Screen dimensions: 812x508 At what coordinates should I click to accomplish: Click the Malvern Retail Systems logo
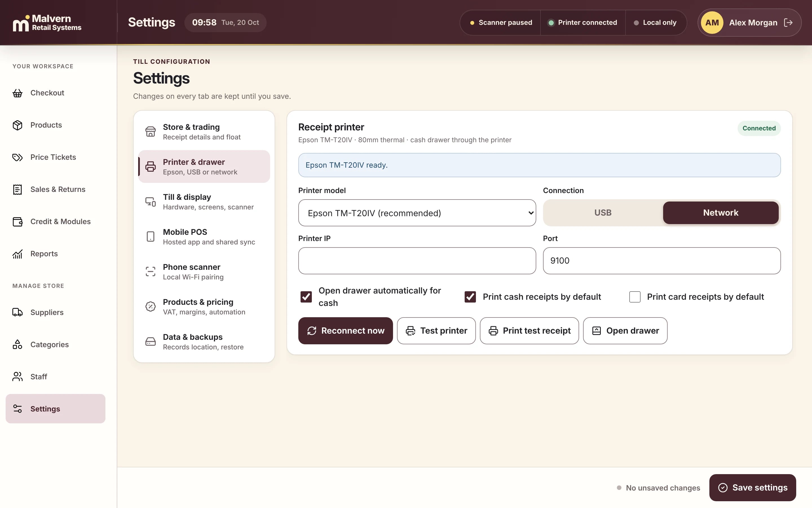pyautogui.click(x=47, y=23)
